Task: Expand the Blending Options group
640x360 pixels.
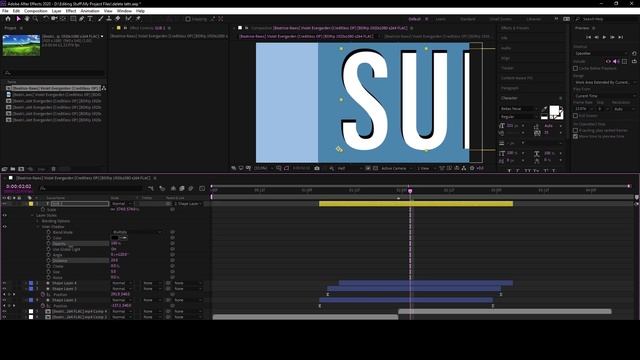Action: coord(38,221)
